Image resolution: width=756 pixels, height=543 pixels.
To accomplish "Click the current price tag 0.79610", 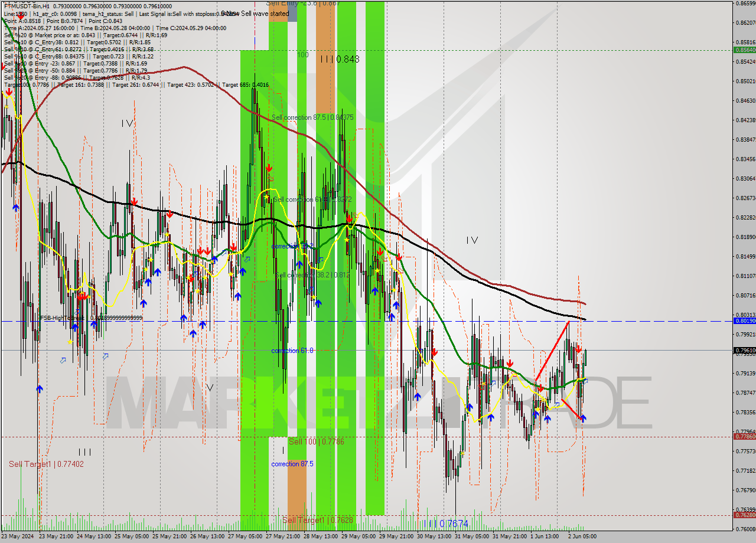I will [x=744, y=350].
